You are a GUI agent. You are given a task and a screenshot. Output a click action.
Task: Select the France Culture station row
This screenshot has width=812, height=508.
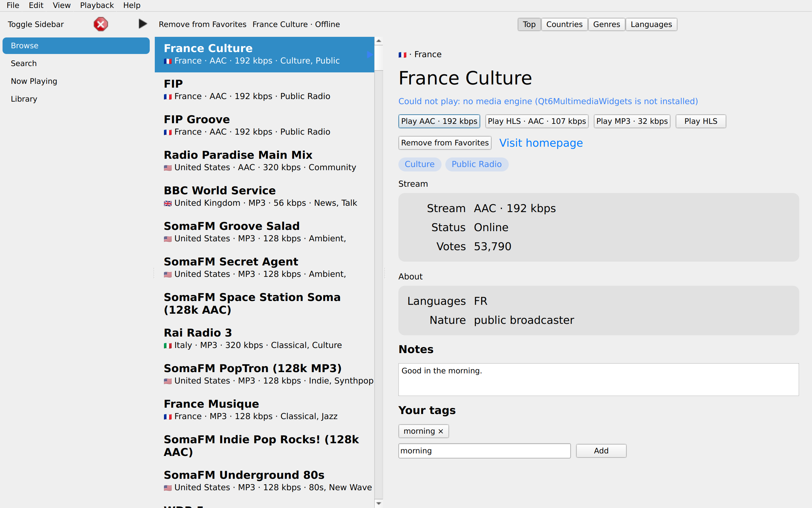[264, 54]
